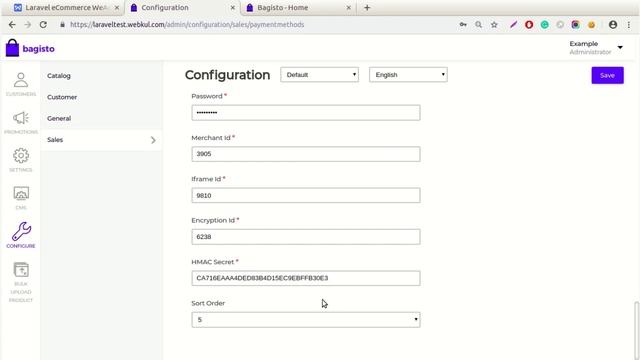Image resolution: width=640 pixels, height=360 pixels.
Task: Click the HMAC Secret label
Action: [213, 262]
